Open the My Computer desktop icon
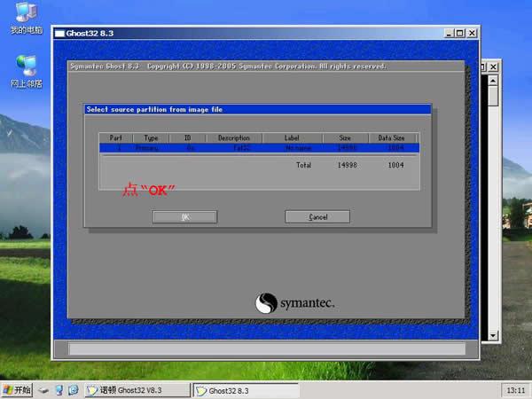532x399 pixels. click(26, 19)
